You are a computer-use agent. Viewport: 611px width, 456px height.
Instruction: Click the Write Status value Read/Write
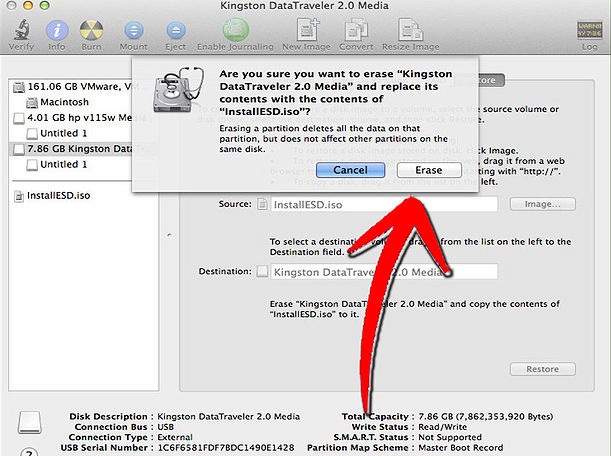(x=442, y=427)
